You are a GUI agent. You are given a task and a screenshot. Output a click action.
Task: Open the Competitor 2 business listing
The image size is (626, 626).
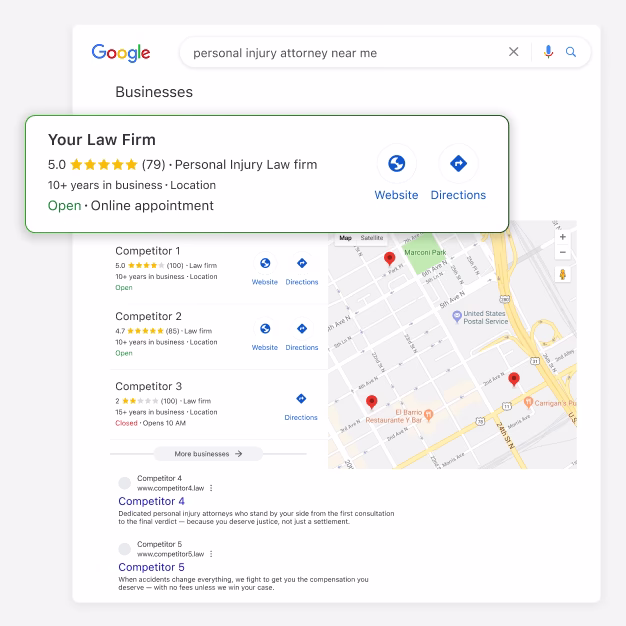click(148, 317)
